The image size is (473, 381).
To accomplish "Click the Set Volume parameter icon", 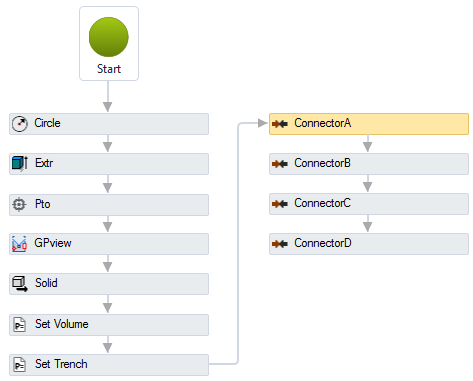I will [x=19, y=324].
